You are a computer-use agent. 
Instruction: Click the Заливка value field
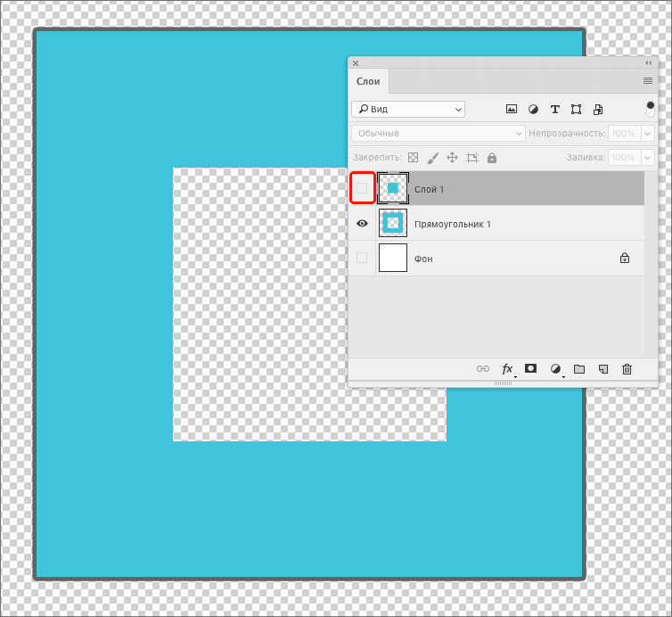pos(624,157)
